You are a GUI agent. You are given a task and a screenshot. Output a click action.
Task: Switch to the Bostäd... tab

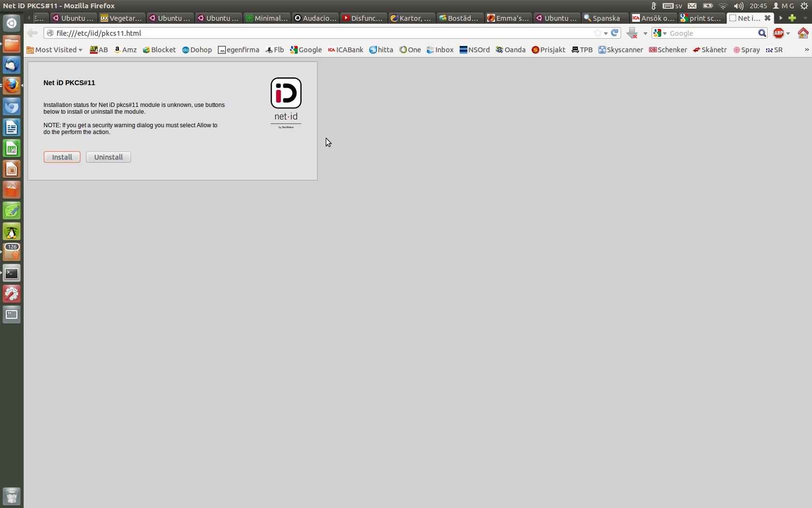tap(460, 18)
